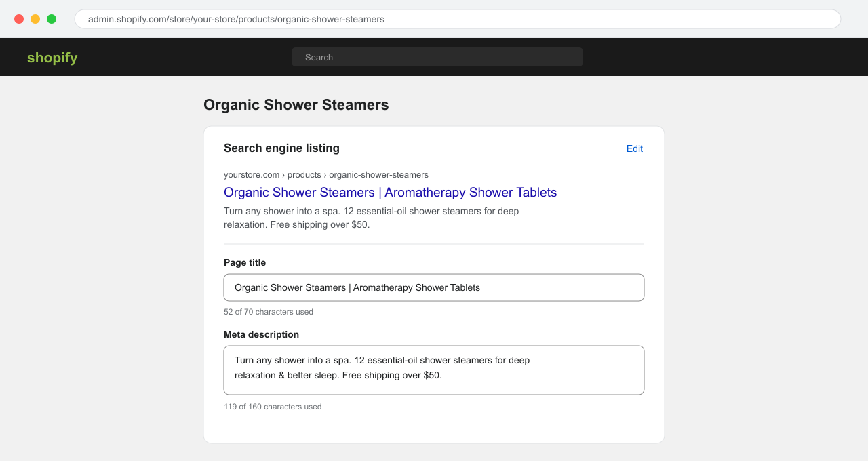868x461 pixels.
Task: Click the browser address bar URL
Action: [458, 19]
